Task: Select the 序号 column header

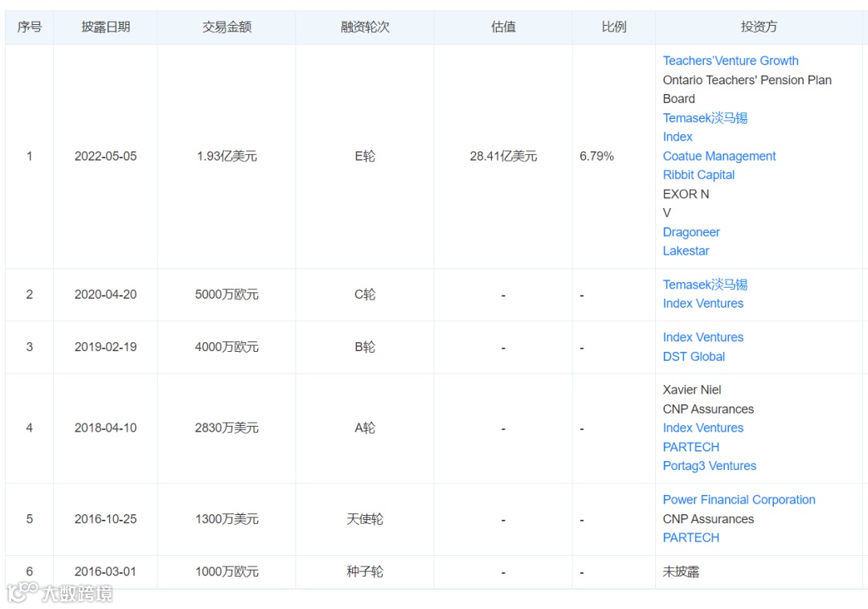Action: [x=30, y=27]
